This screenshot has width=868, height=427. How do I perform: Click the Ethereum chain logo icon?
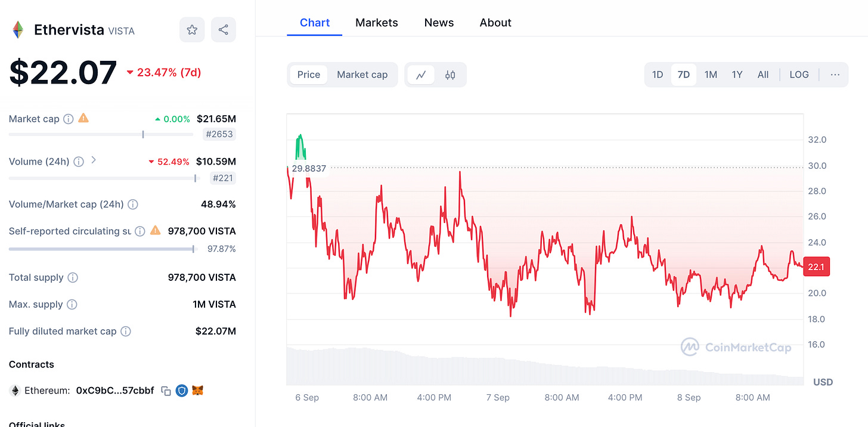(x=15, y=391)
